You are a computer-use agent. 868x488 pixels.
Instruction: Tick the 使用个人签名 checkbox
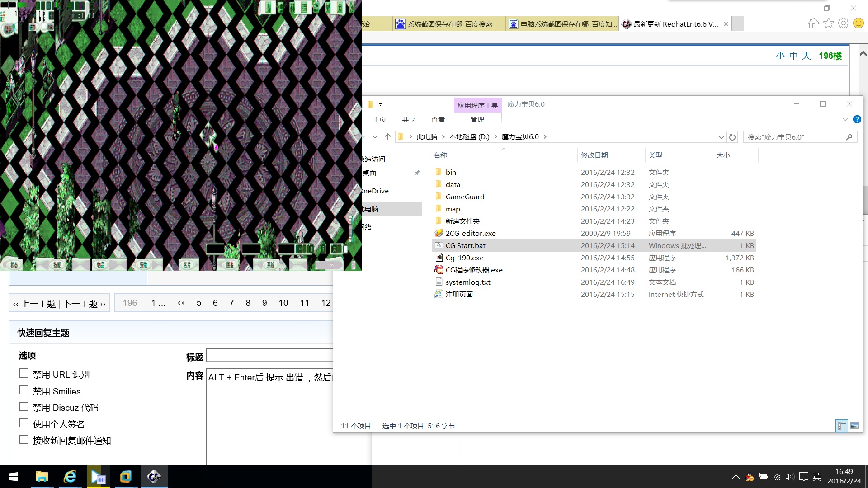[24, 423]
